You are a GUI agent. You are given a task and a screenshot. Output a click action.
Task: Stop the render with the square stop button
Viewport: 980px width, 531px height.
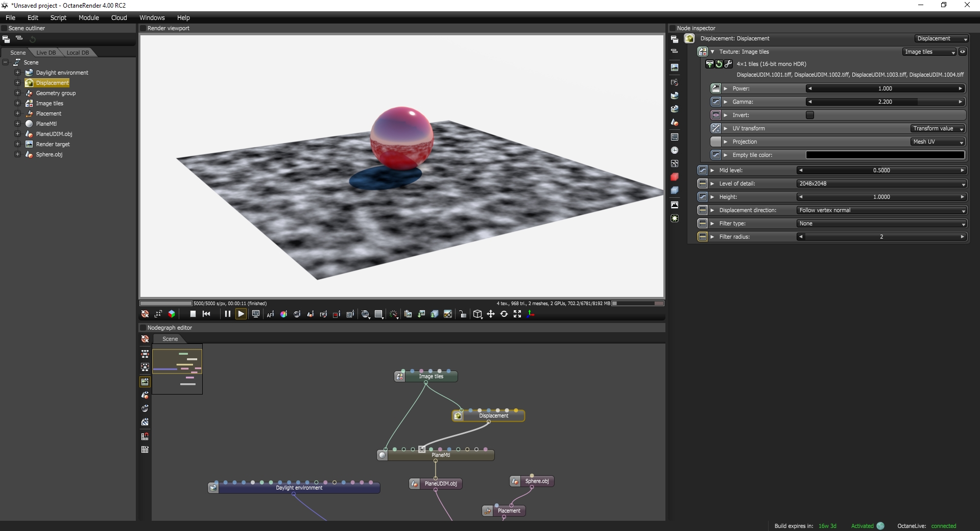193,314
